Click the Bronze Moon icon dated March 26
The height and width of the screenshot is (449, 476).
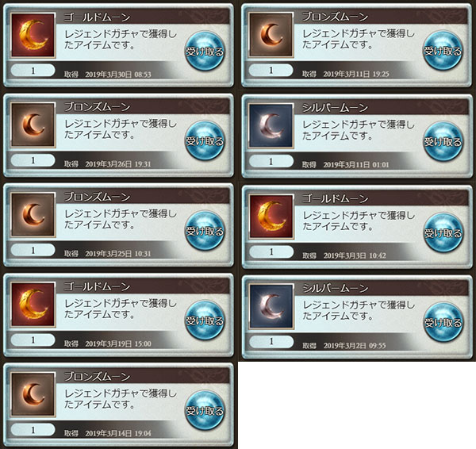click(x=33, y=125)
